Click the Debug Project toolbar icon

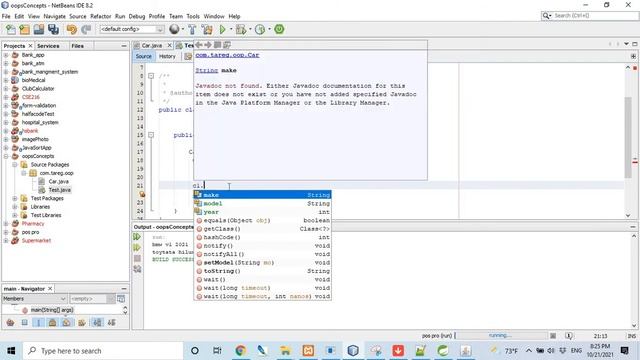[241, 29]
